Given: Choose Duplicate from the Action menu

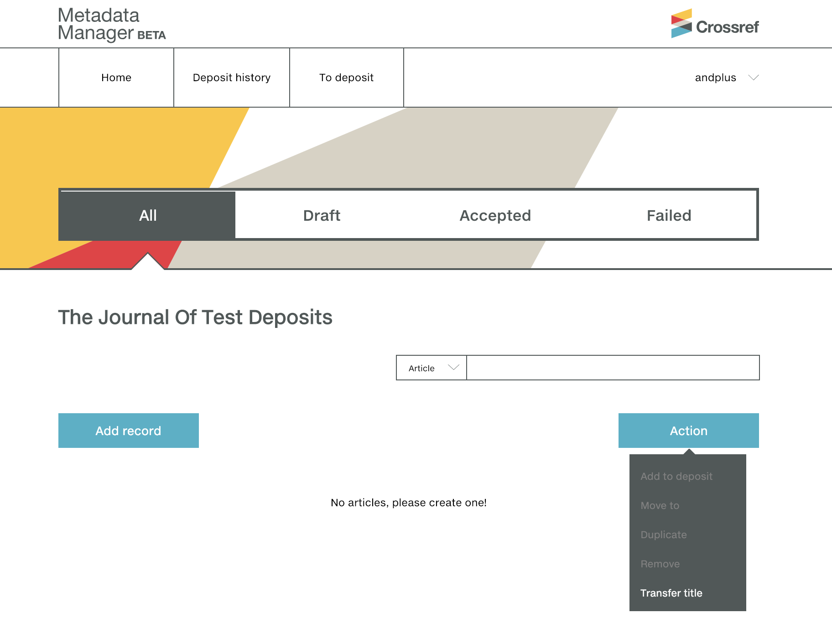Looking at the screenshot, I should click(x=663, y=535).
